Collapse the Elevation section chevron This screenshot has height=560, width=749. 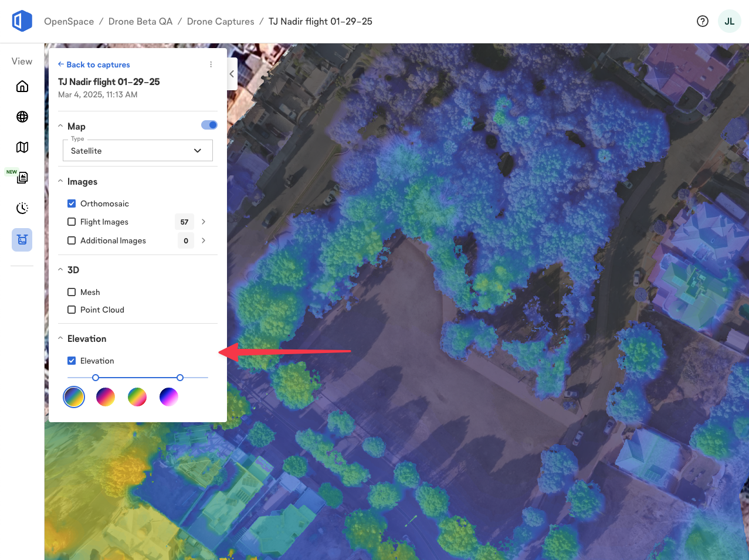point(61,338)
